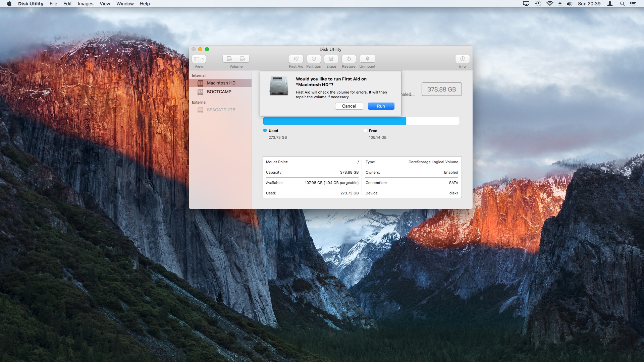644x362 pixels.
Task: Open the Images menu
Action: (86, 4)
